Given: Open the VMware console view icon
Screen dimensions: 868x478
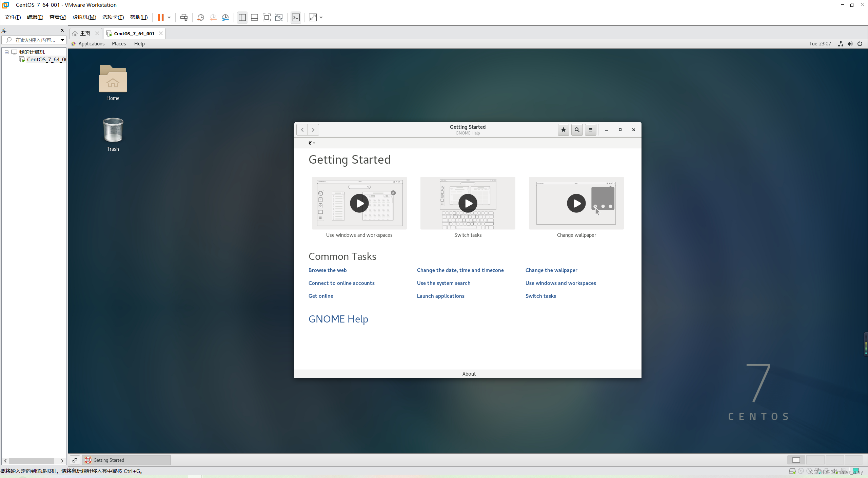Looking at the screenshot, I should [296, 17].
